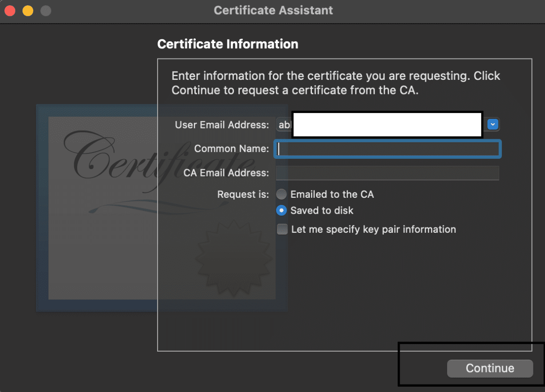Image resolution: width=545 pixels, height=392 pixels.
Task: Click the "Certificate Assistant" window title
Action: pyautogui.click(x=273, y=10)
